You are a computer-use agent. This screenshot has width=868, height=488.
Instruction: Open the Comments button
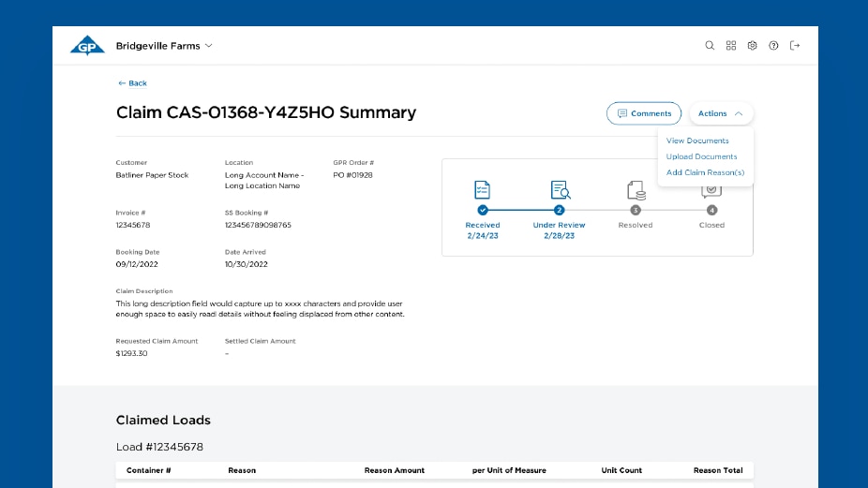pyautogui.click(x=644, y=113)
